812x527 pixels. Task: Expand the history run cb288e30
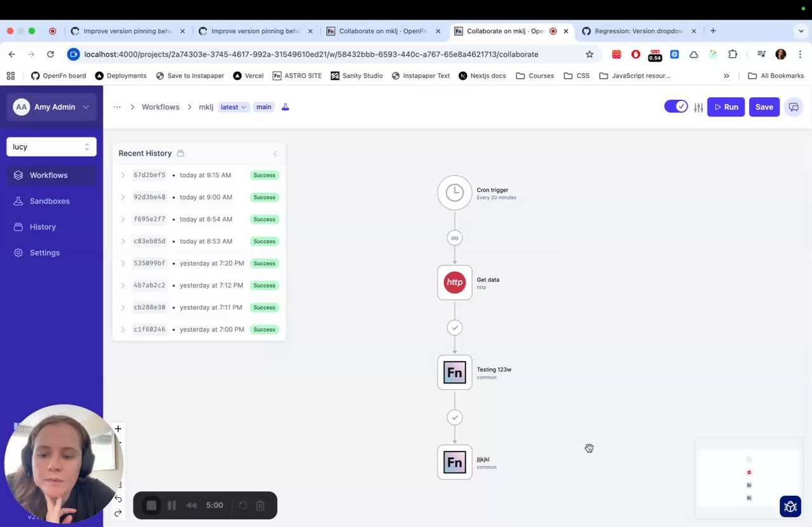click(x=123, y=307)
